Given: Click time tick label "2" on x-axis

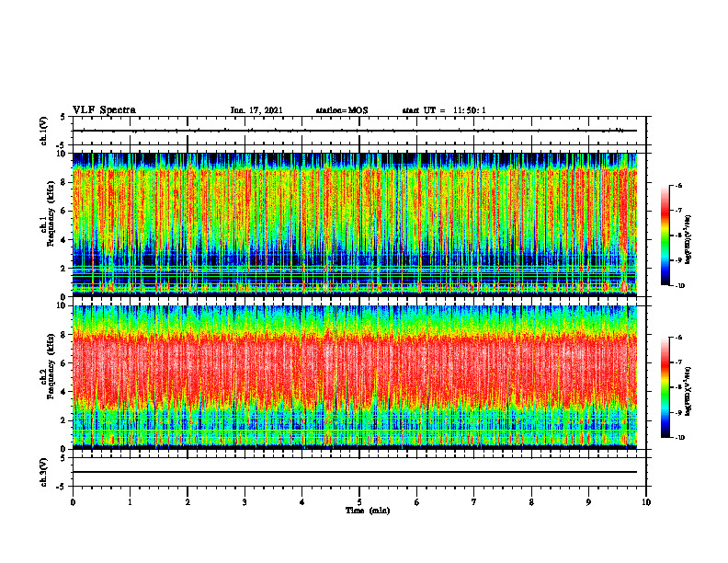Looking at the screenshot, I should (188, 502).
